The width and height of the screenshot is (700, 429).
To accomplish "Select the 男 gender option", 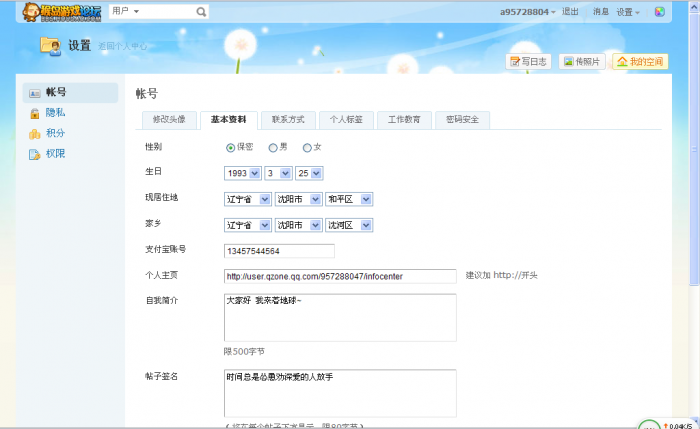I will click(273, 148).
